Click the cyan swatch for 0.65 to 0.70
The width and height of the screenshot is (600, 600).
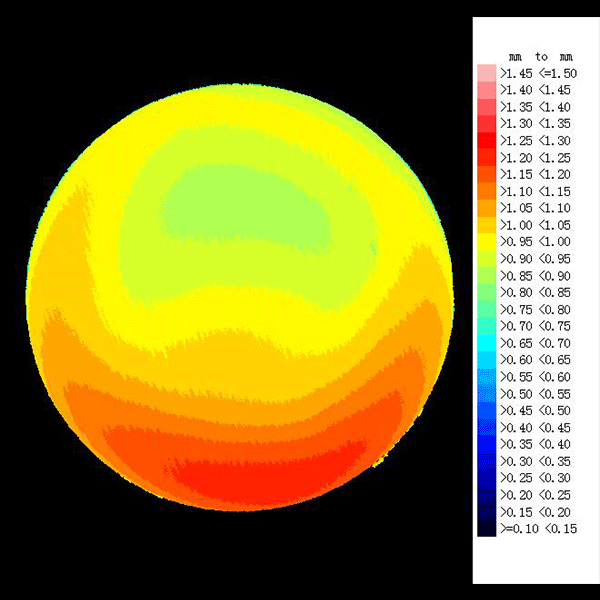click(x=486, y=342)
